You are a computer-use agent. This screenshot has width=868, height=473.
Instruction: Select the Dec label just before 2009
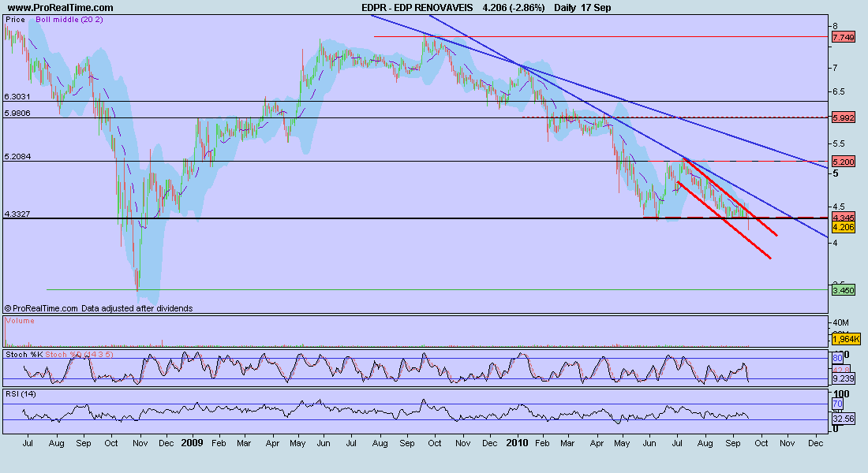(x=166, y=443)
